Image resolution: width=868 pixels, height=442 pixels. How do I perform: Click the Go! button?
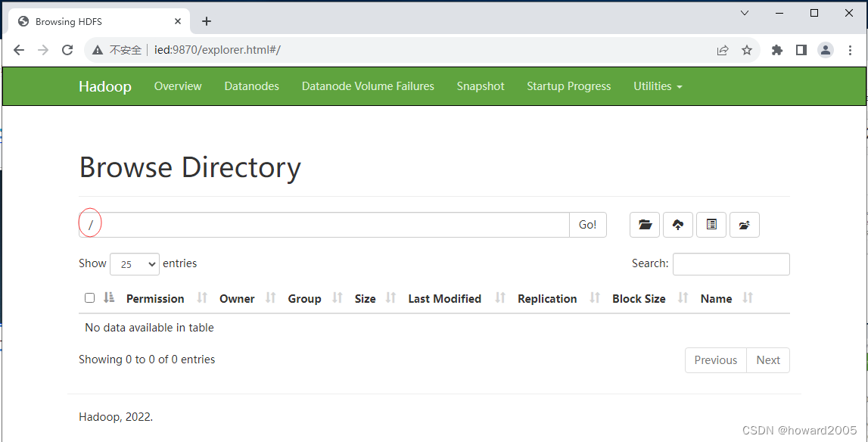pos(588,225)
